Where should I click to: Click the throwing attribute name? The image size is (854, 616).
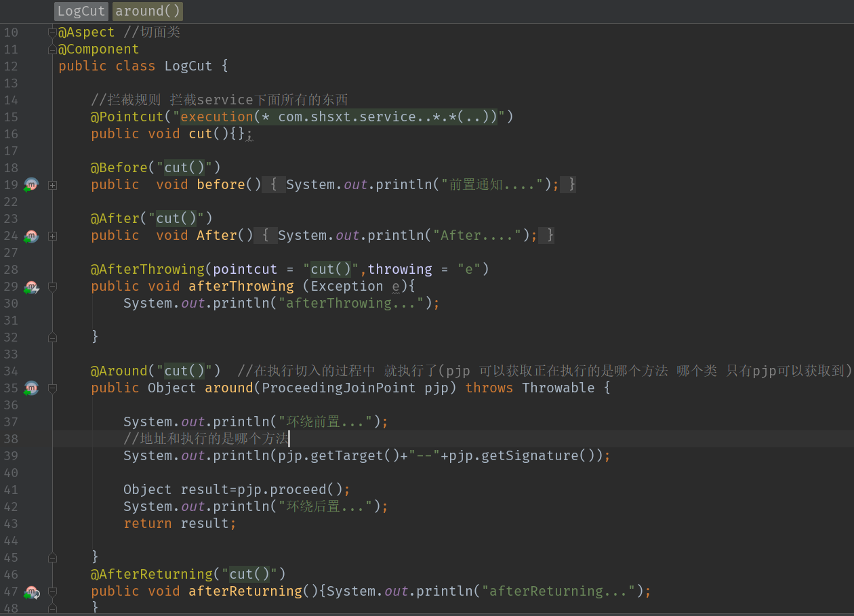[400, 269]
